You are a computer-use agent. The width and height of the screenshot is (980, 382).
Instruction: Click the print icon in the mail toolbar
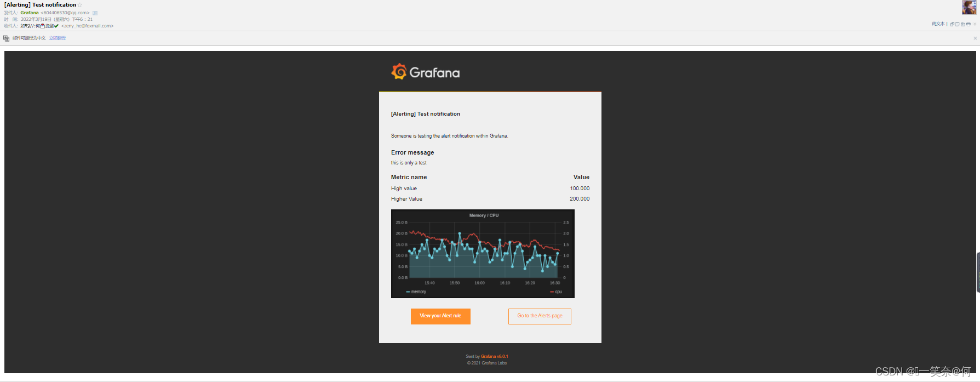[x=968, y=24]
